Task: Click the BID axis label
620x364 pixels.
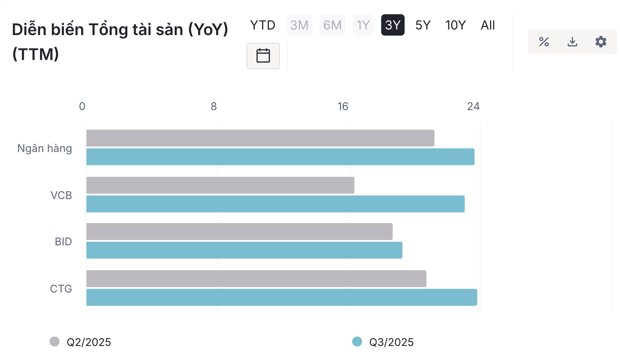Action: [63, 242]
